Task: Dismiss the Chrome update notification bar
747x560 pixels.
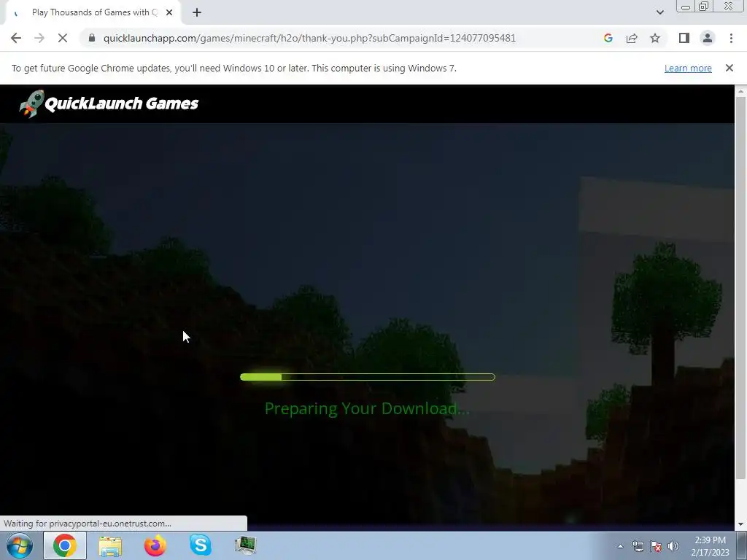Action: [x=729, y=68]
